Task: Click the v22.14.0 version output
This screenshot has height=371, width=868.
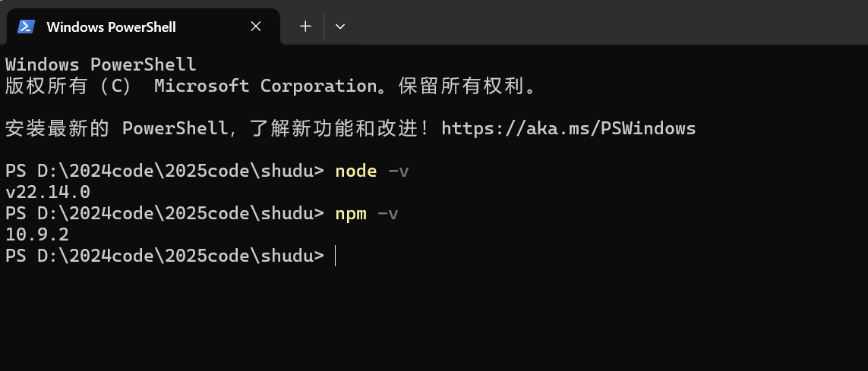Action: point(47,193)
